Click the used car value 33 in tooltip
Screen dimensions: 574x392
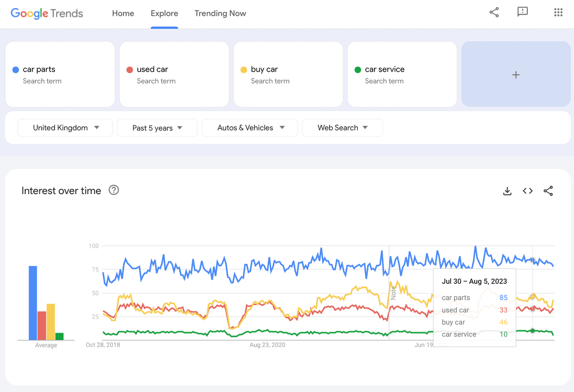[503, 310]
